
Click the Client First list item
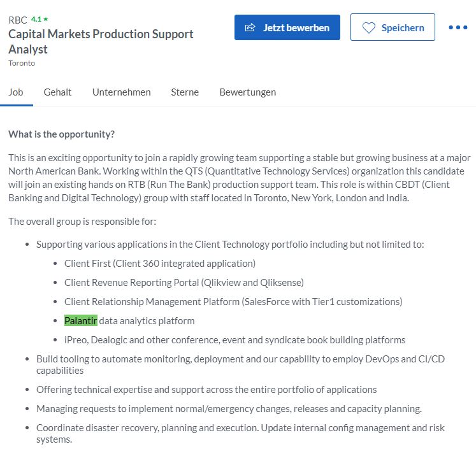[x=160, y=263]
